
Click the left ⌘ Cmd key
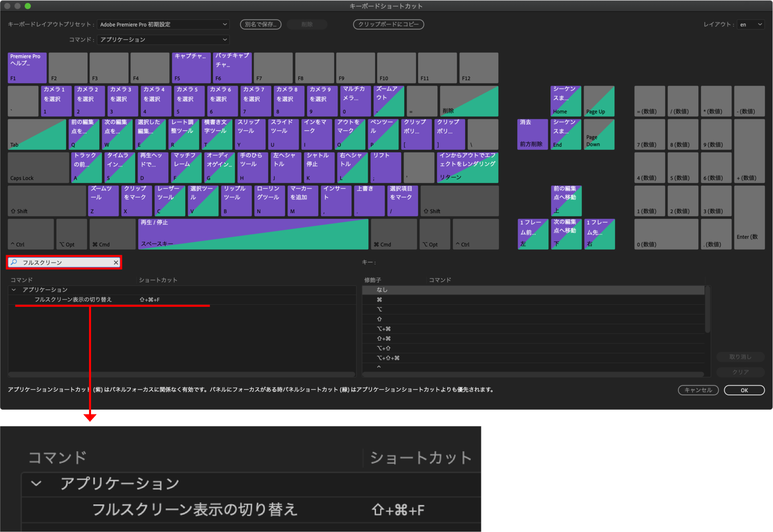[113, 234]
